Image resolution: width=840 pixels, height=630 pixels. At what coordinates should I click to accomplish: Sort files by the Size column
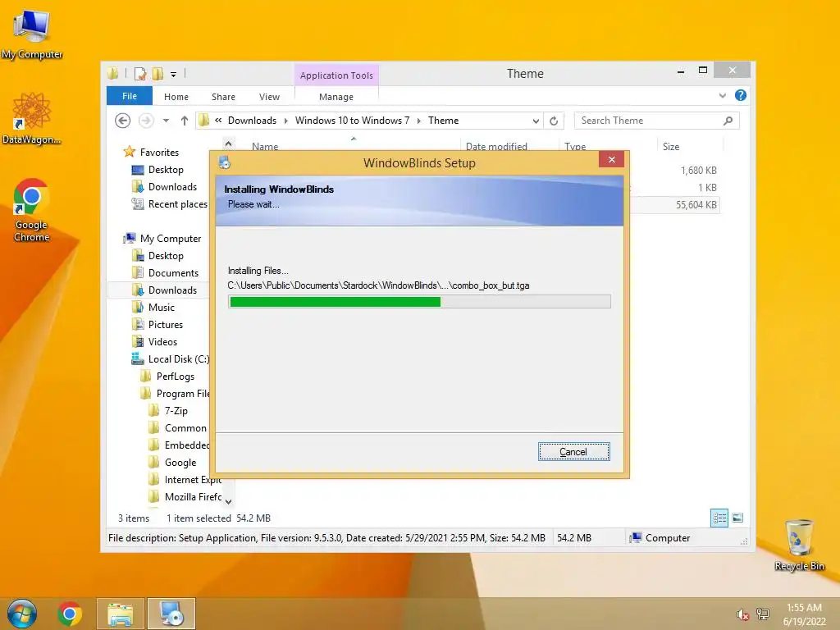tap(671, 146)
